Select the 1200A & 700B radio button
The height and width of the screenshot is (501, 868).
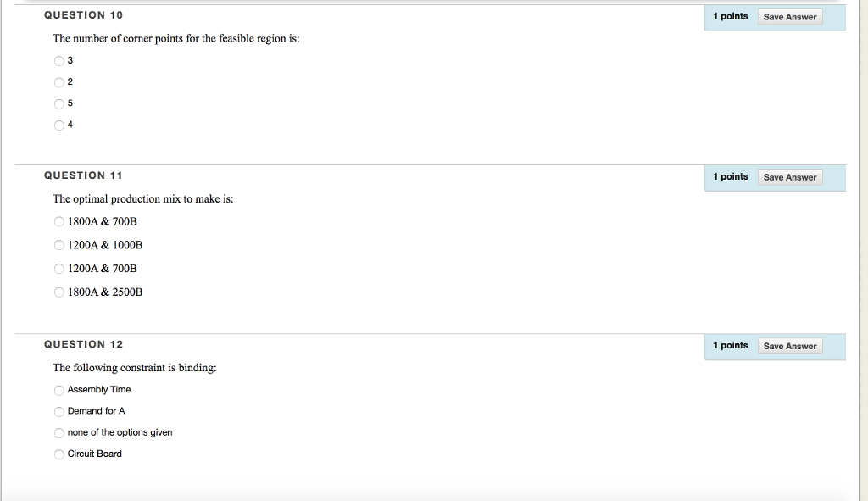[58, 269]
